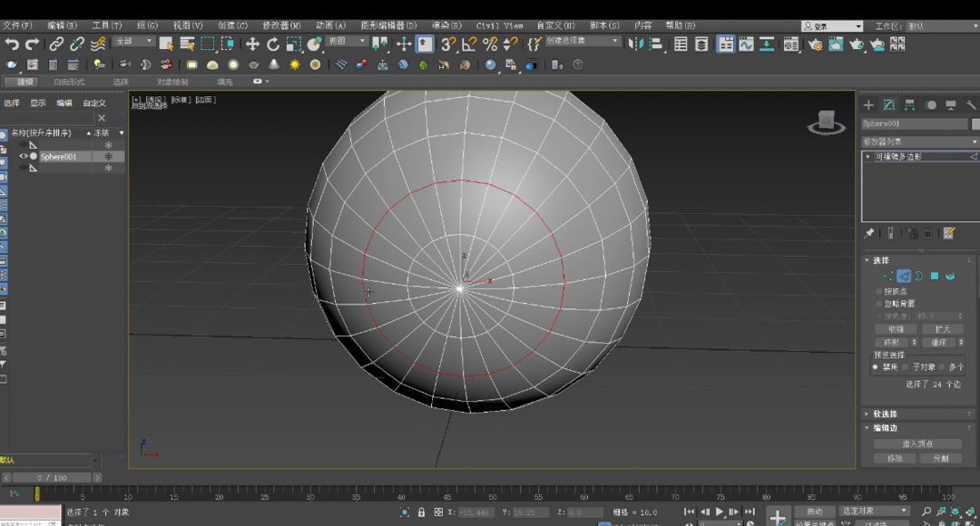This screenshot has height=526, width=980.
Task: Toggle the percent snap icon
Action: pos(490,44)
